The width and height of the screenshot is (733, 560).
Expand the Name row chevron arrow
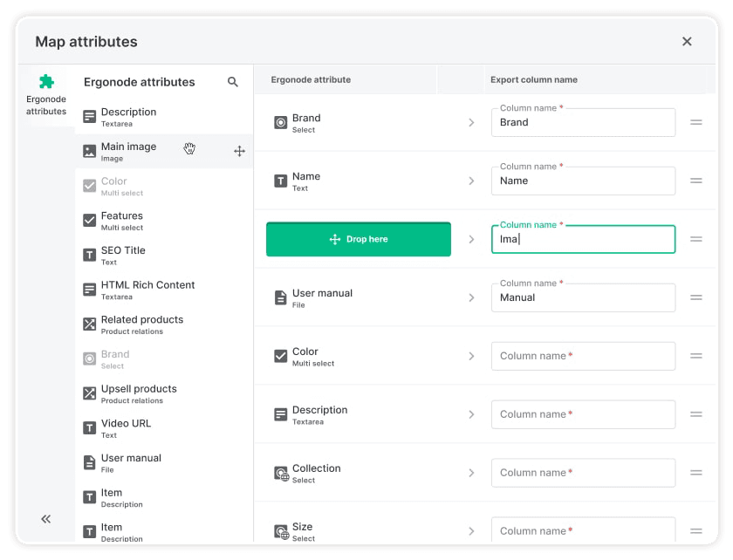coord(471,181)
